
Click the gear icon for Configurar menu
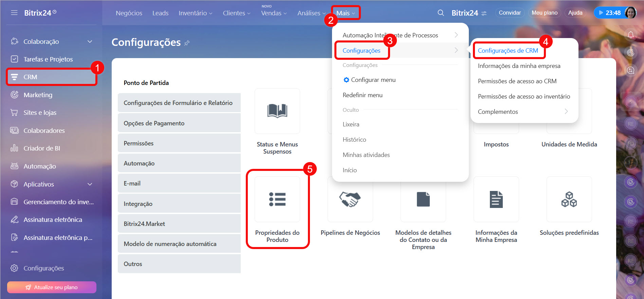click(346, 80)
